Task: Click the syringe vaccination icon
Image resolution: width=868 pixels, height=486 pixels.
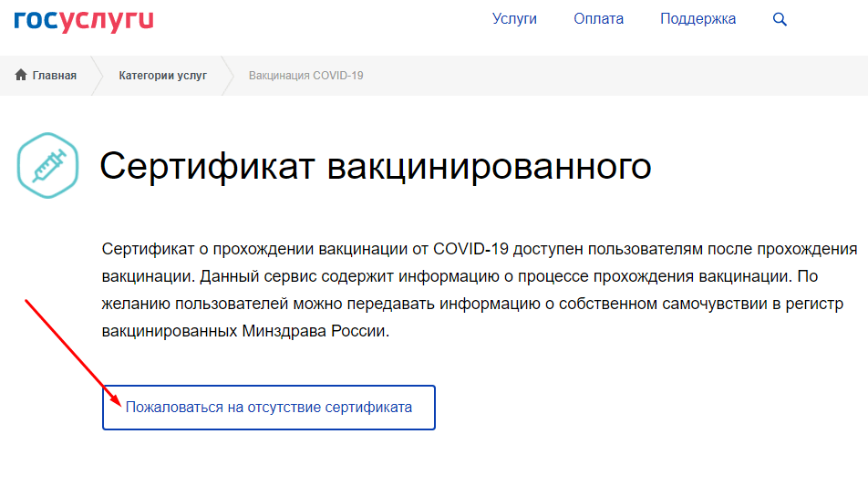Action: (47, 164)
